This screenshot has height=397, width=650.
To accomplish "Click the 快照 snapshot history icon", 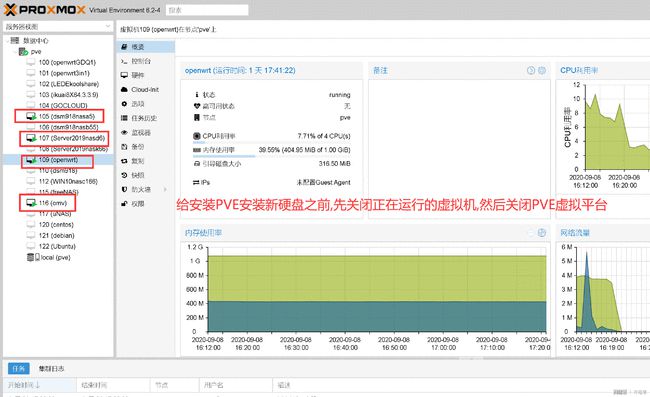I will [124, 175].
